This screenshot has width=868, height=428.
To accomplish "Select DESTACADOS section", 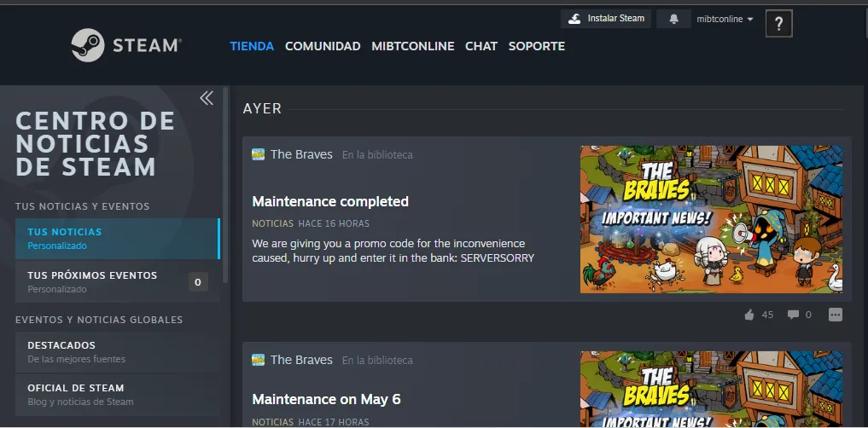I will [x=118, y=351].
